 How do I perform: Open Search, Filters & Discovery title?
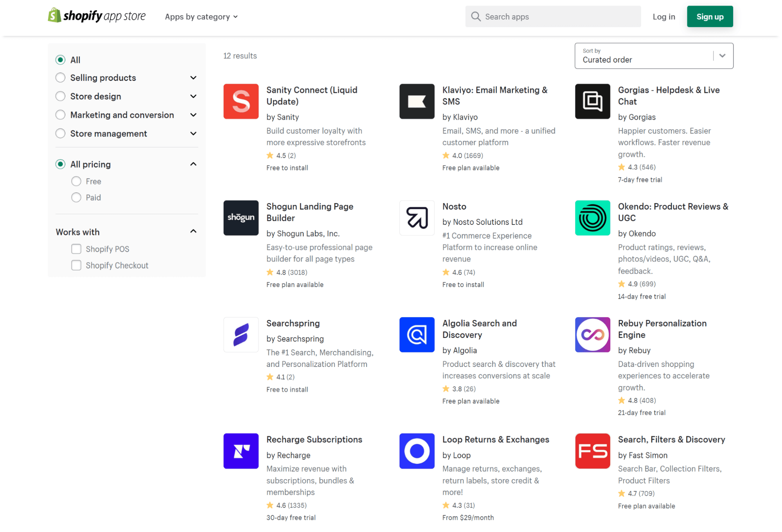671,439
